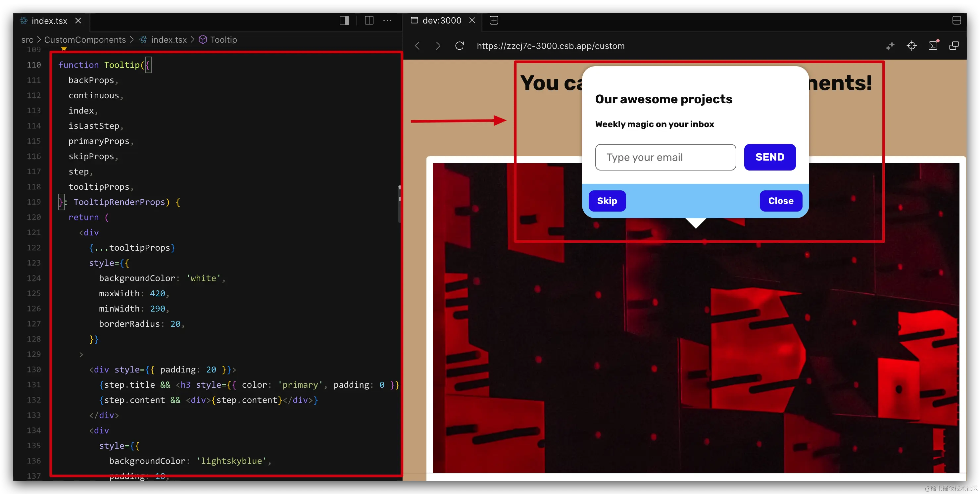Click the sparkle AI icon in preview toolbar

tap(890, 46)
